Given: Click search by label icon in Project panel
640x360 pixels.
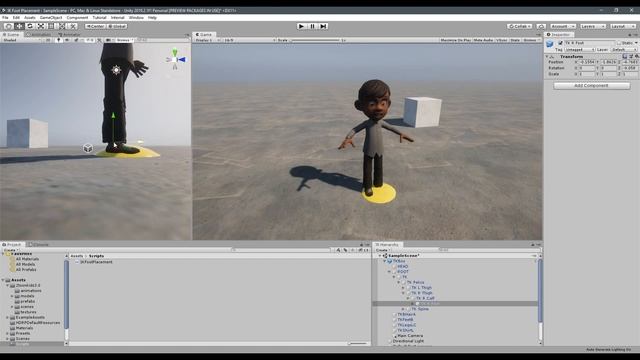Looking at the screenshot, I should coord(345,250).
